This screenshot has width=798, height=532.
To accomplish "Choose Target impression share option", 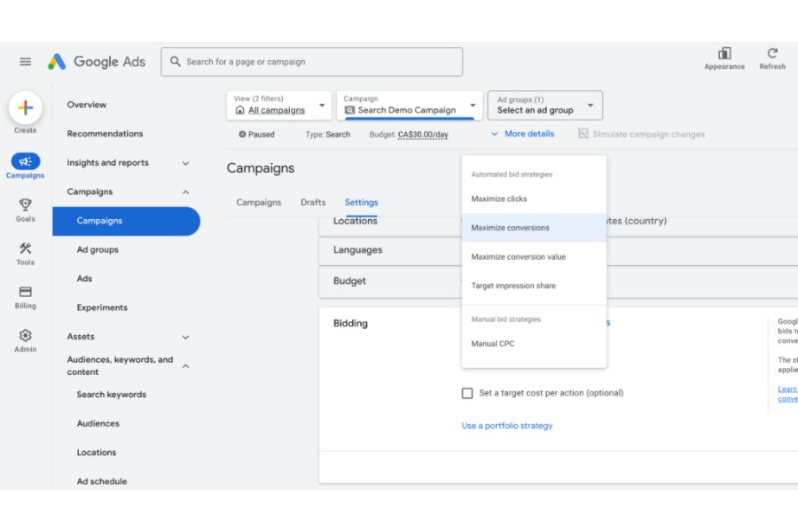I will pos(534,286).
